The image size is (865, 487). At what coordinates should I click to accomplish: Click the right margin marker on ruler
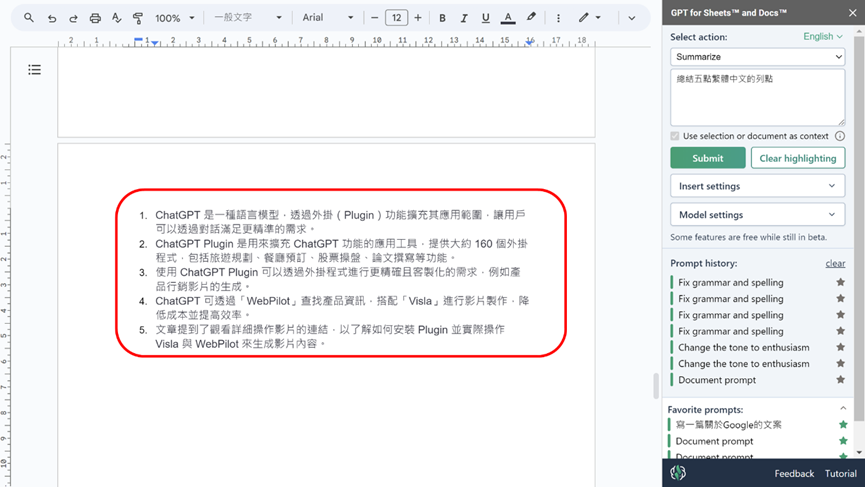click(x=530, y=42)
